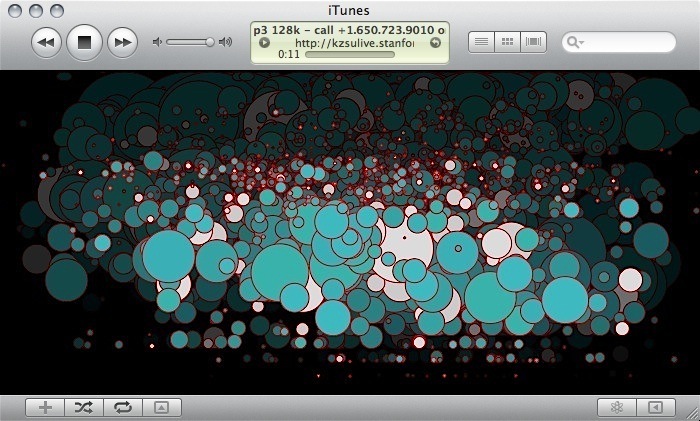Click the iTunes window title
The width and height of the screenshot is (700, 421).
click(349, 10)
